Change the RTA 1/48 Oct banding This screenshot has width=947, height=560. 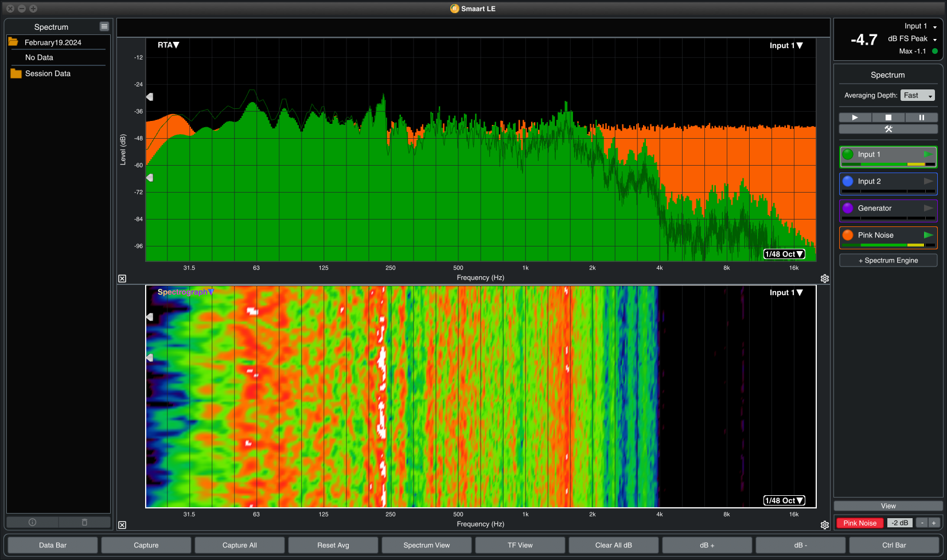click(x=784, y=254)
